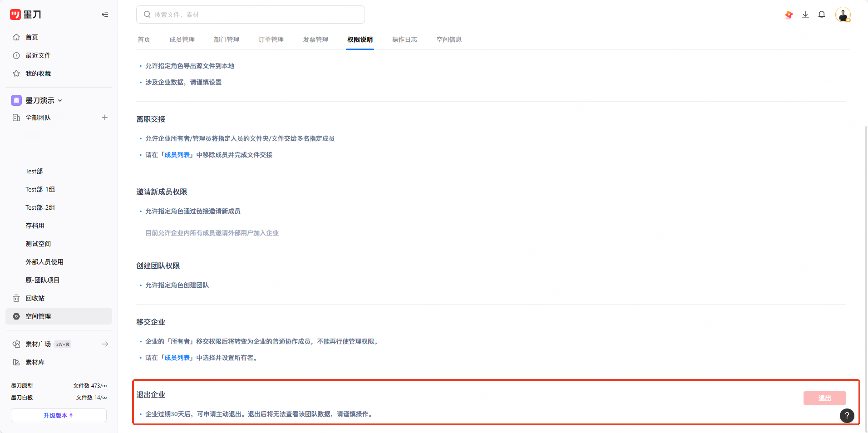The image size is (868, 433).
Task: Click the red gift promotion icon
Action: pos(789,15)
